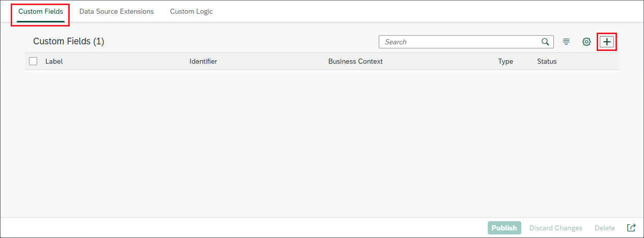Tick the select-all checkbox in the table header
The height and width of the screenshot is (238, 644).
click(x=33, y=61)
